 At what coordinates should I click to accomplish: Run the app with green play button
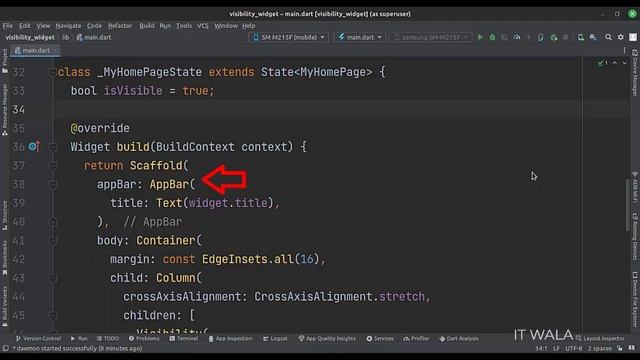(480, 37)
